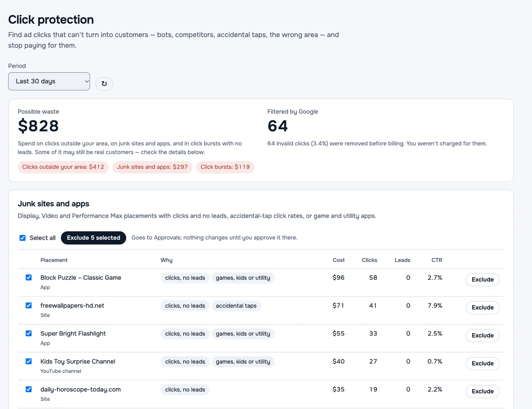The width and height of the screenshot is (532, 409).
Task: Toggle the Select all checkbox
Action: click(23, 238)
